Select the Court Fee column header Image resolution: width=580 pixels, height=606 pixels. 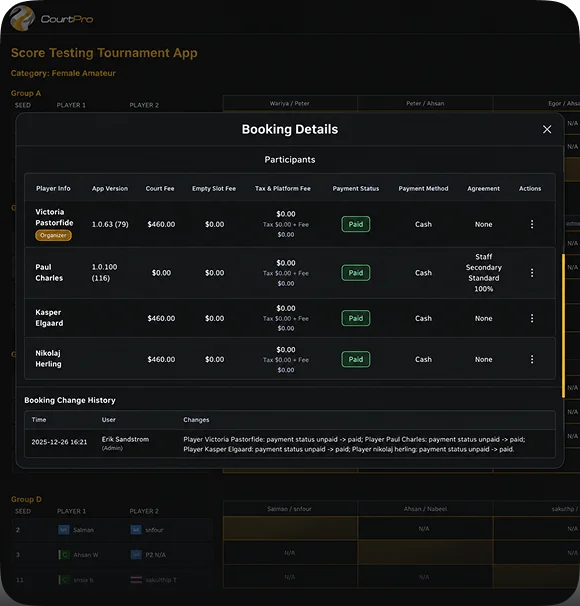[x=160, y=189]
